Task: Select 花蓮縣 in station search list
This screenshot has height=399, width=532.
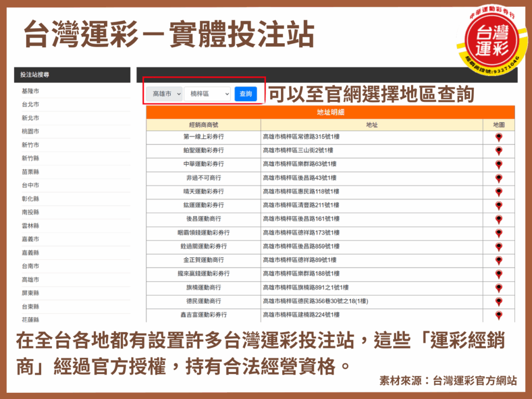Action: tap(31, 320)
